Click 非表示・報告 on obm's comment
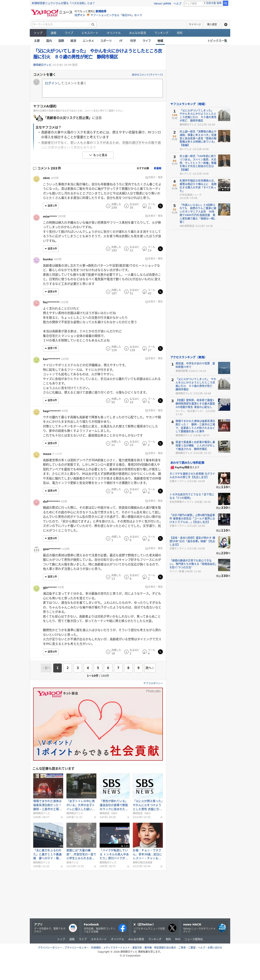 pos(154,177)
